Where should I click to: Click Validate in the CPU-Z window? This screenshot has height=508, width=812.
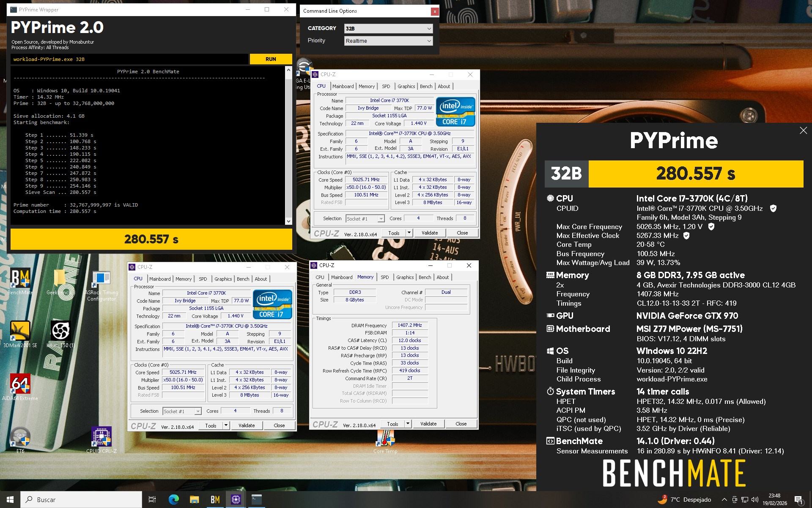[430, 232]
